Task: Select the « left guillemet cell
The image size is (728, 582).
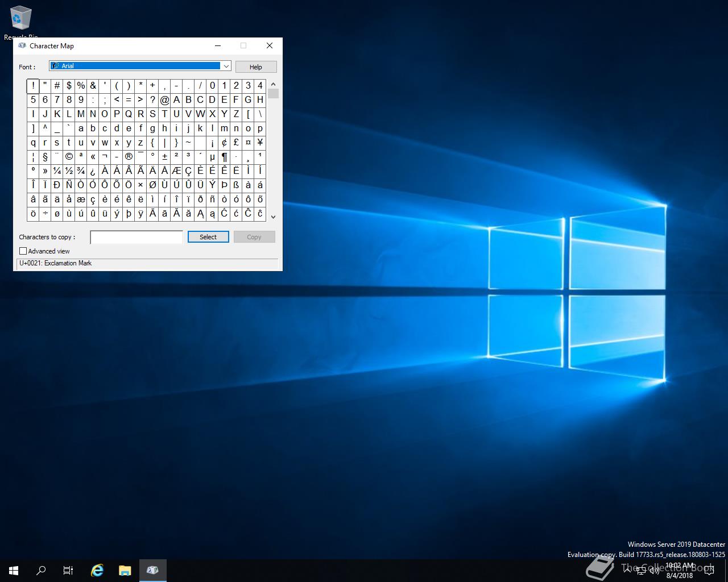Action: pos(93,157)
